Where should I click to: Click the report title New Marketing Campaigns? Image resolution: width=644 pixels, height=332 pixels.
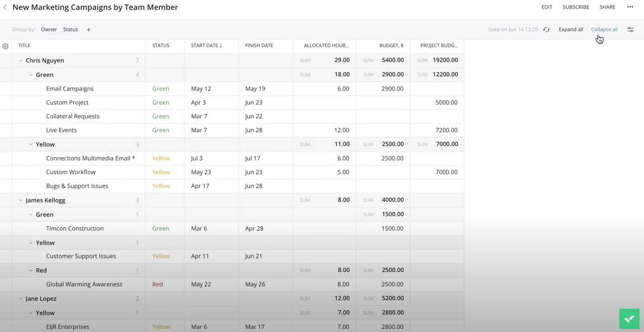95,7
